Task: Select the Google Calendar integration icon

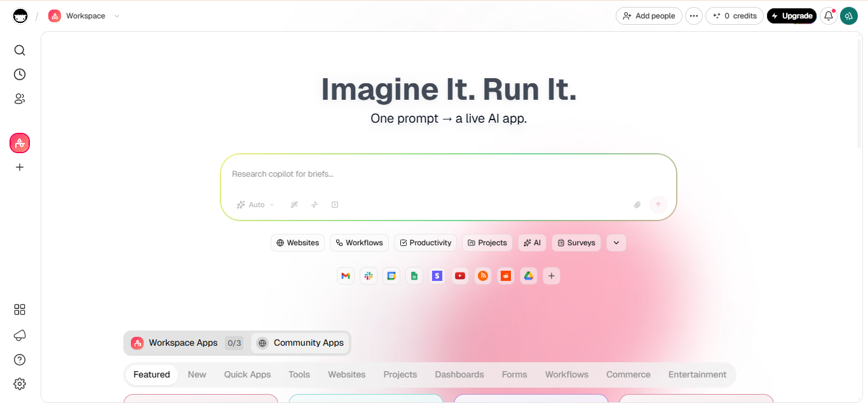Action: (x=391, y=276)
